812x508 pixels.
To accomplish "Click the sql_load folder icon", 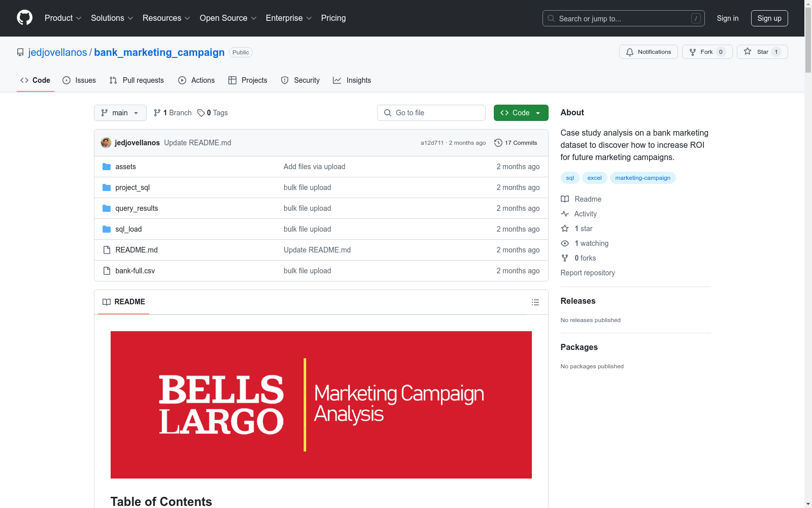I will [107, 229].
